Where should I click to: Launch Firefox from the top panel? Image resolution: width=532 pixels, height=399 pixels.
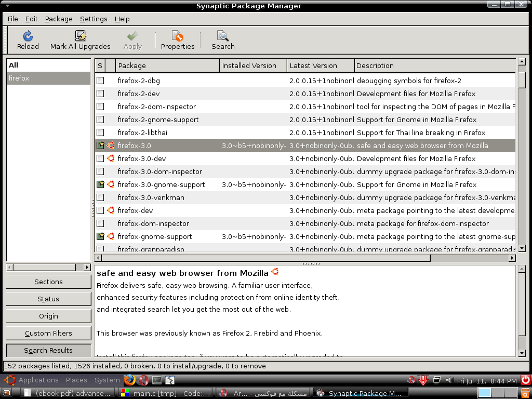point(129,380)
